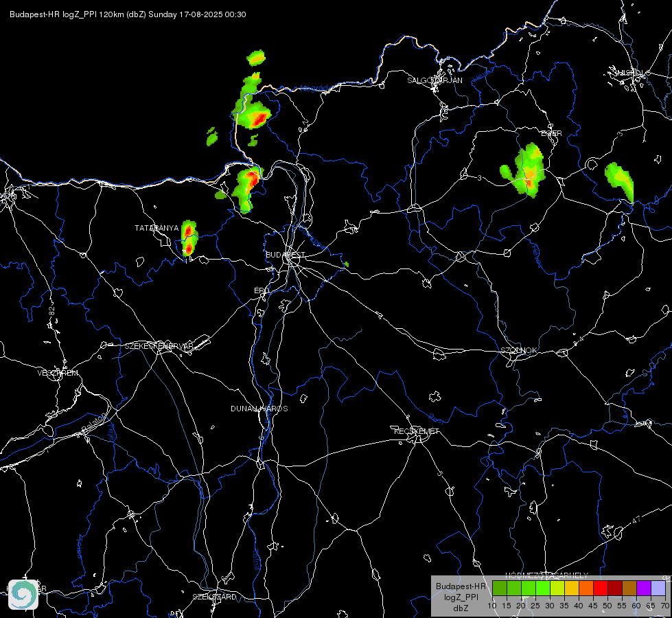Pick the 65–70 dBZ lavender legend swatch

point(658,588)
